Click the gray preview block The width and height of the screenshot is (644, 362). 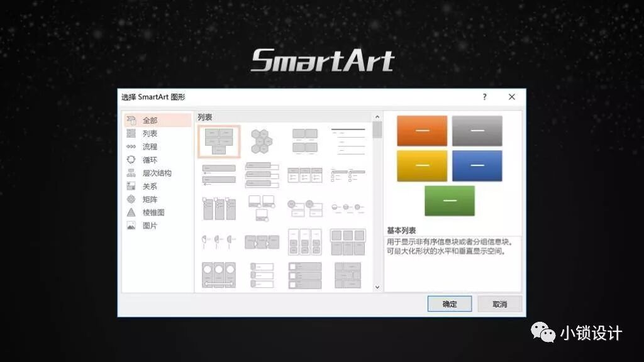pyautogui.click(x=477, y=131)
